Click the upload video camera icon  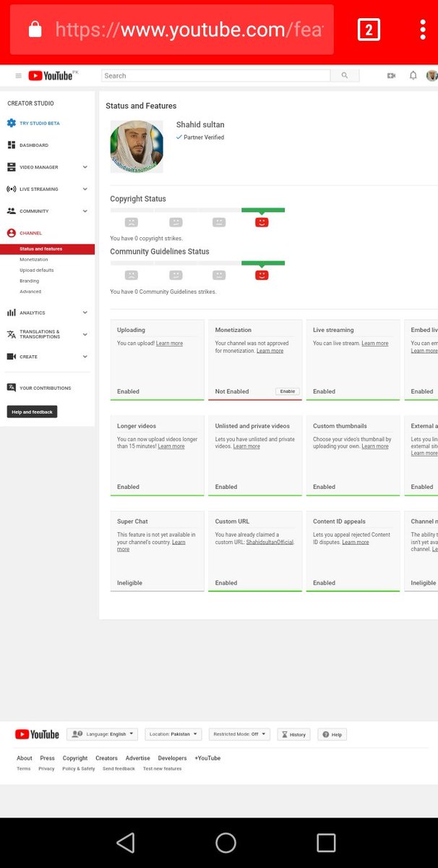coord(391,75)
